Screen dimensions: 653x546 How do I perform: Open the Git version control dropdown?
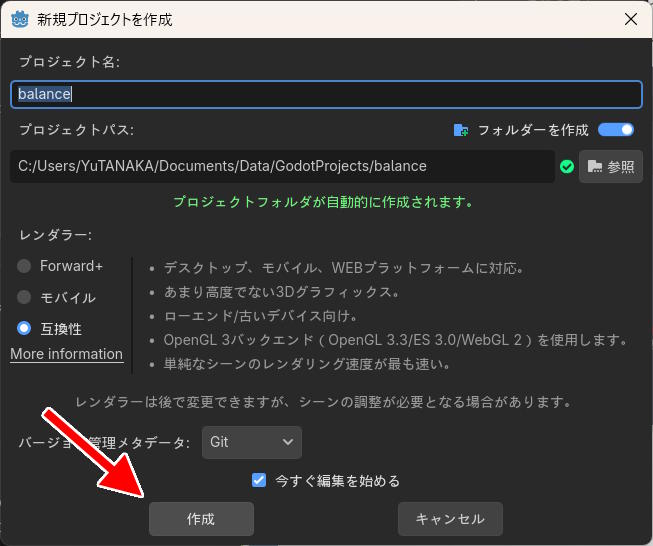click(x=251, y=441)
